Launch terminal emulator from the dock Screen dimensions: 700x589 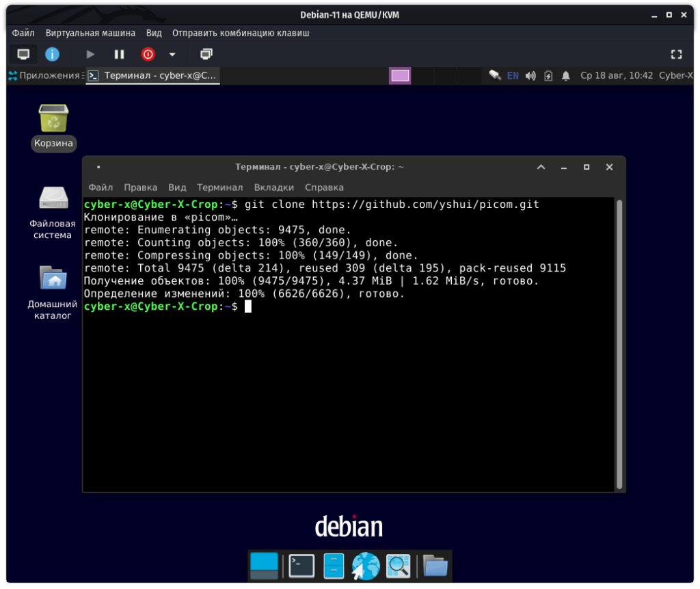tap(301, 566)
